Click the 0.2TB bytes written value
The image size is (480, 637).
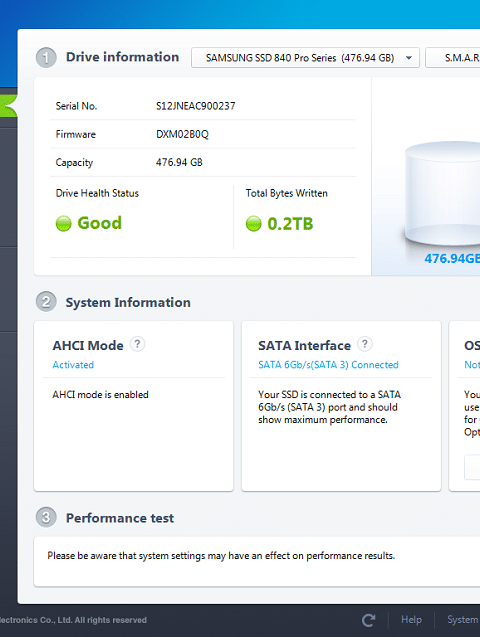(290, 224)
